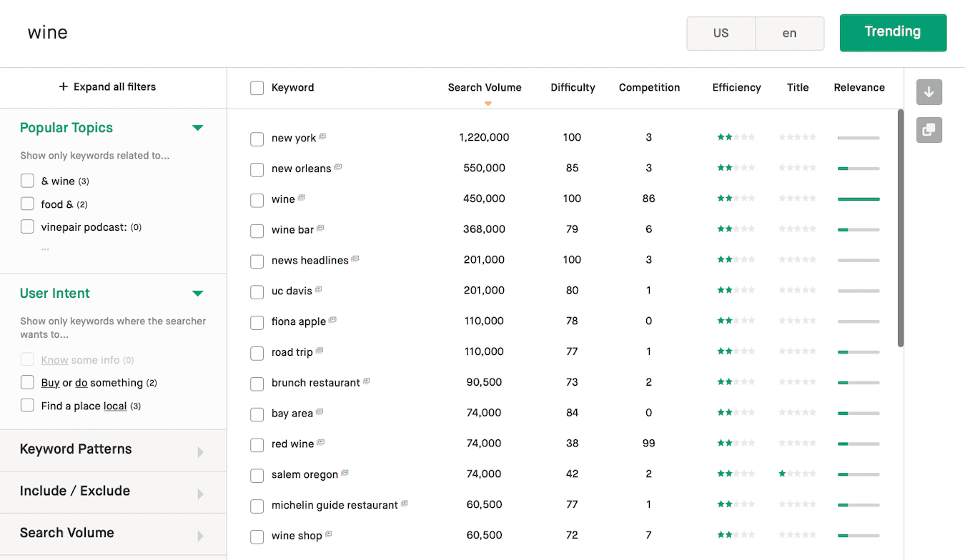This screenshot has width=965, height=560.
Task: Check the 'vinepair podcast:' topic filter
Action: coord(27,226)
